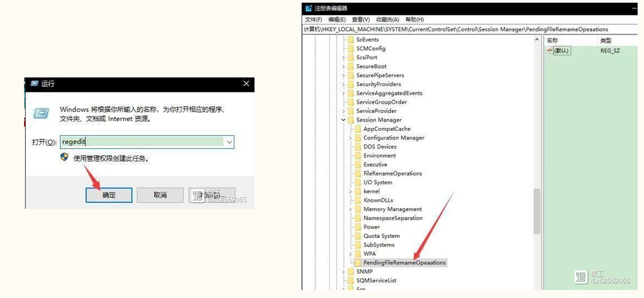Open the 查看(V) menu
644x298 pixels.
tap(361, 20)
